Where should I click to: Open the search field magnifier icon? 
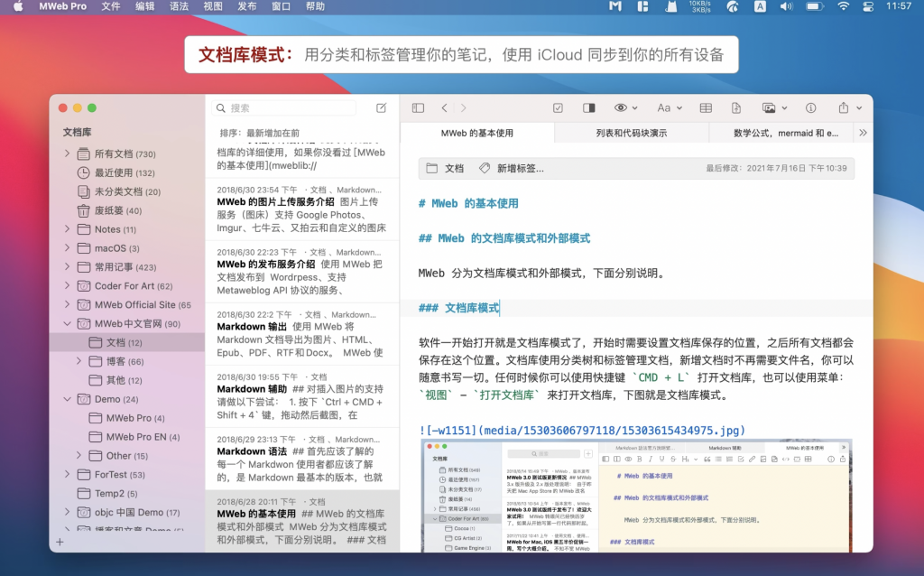click(221, 107)
